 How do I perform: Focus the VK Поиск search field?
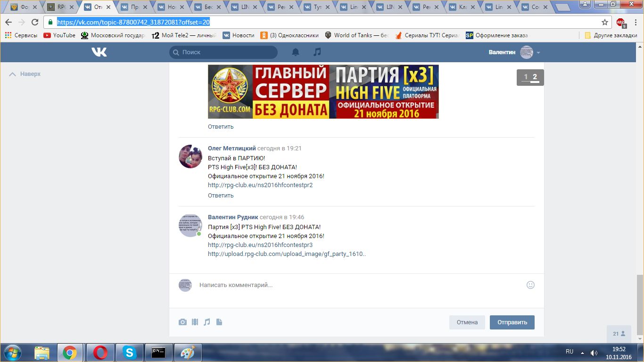223,52
